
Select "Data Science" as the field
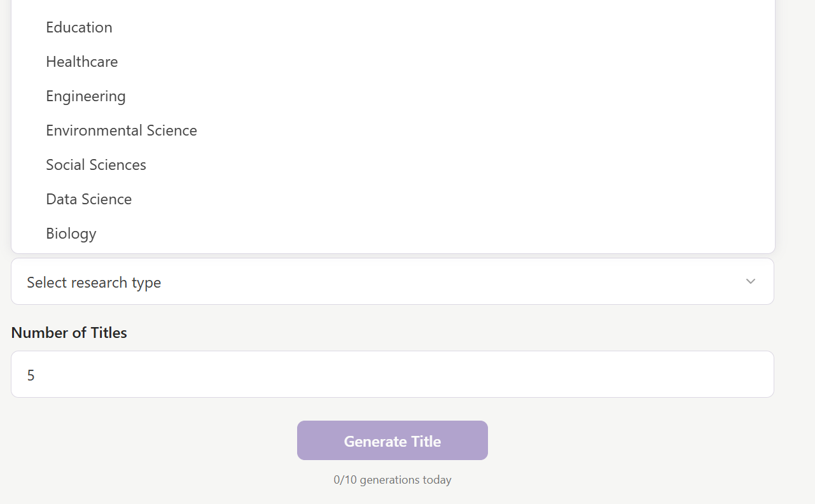pos(88,199)
